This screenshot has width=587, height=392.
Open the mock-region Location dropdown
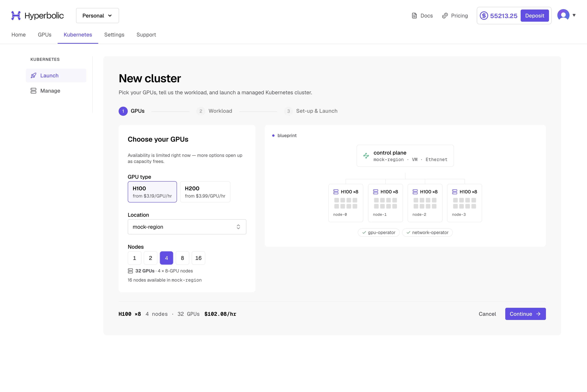187,227
